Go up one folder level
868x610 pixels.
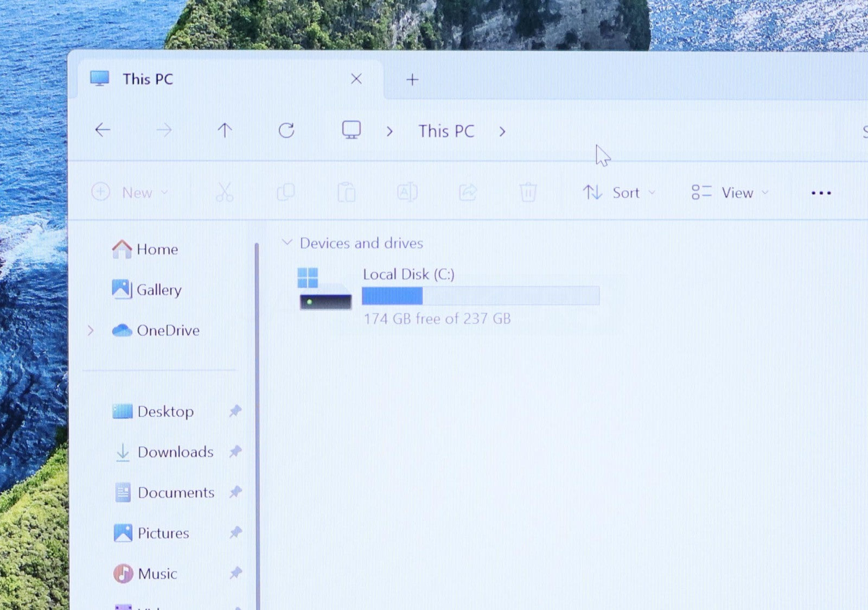225,130
